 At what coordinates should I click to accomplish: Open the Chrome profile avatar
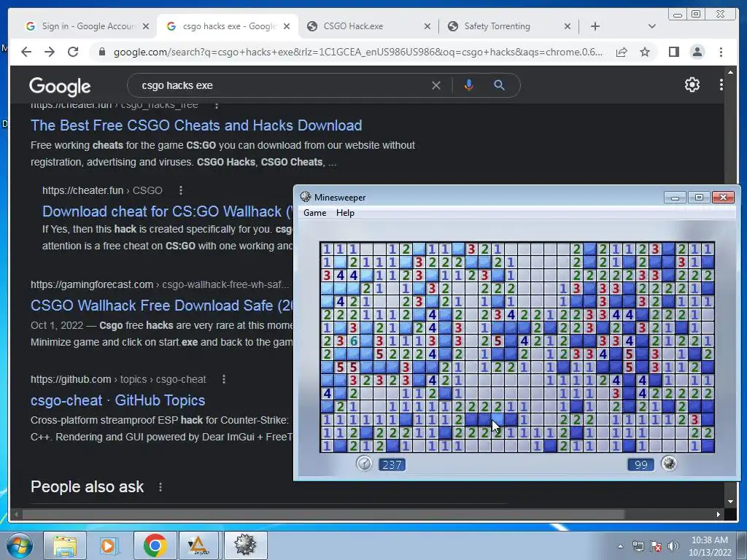tap(697, 52)
